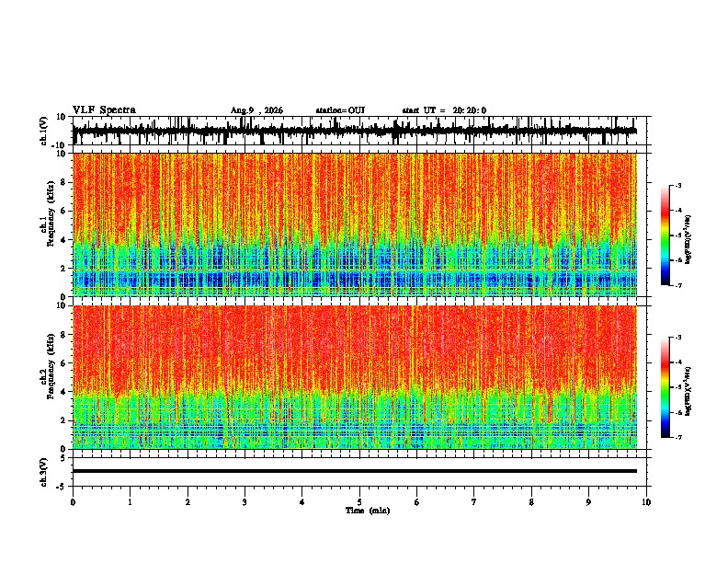
Task: Click the "-7" label on ch.2 color scale
Action: click(678, 438)
